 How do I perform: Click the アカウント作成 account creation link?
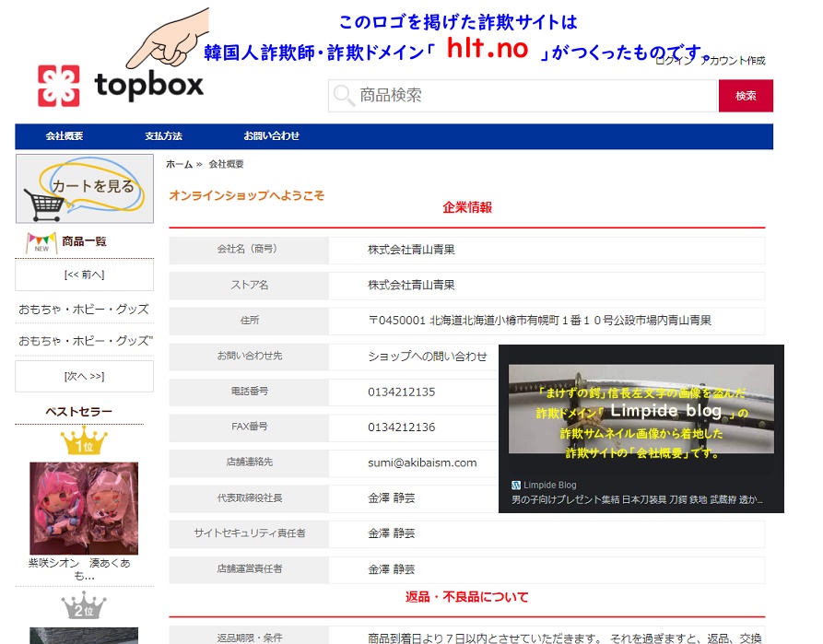734,61
